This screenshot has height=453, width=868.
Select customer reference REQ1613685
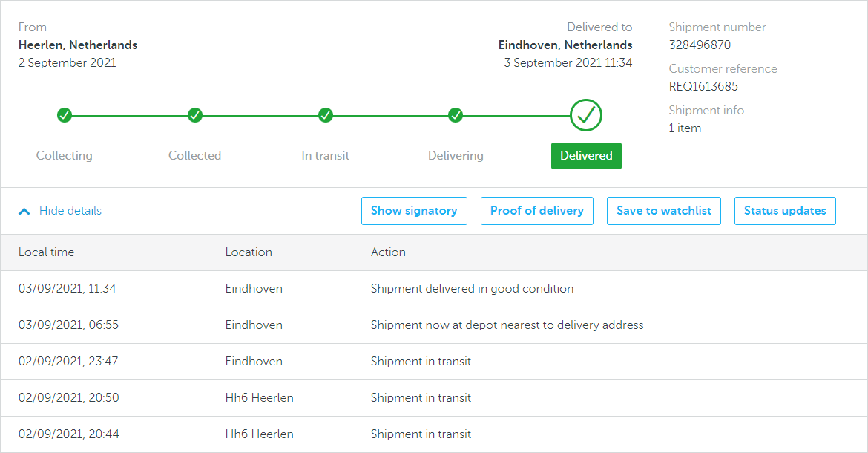pos(703,86)
